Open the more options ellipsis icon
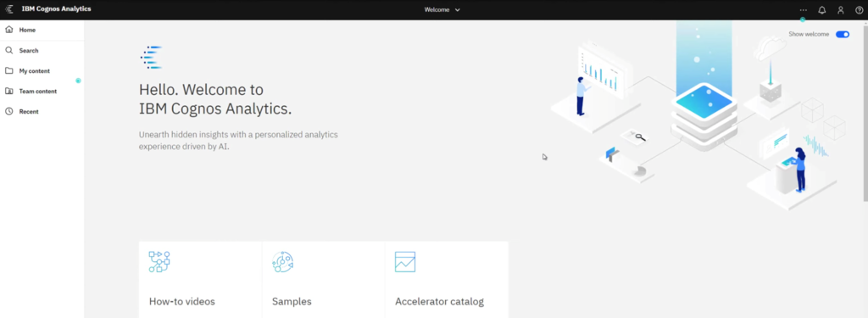 coord(804,10)
